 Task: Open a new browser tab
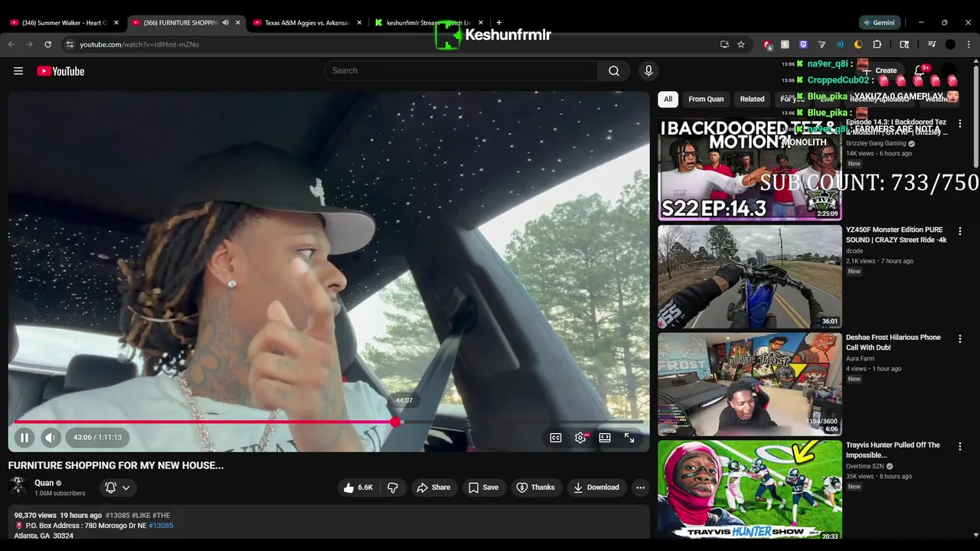tap(499, 22)
